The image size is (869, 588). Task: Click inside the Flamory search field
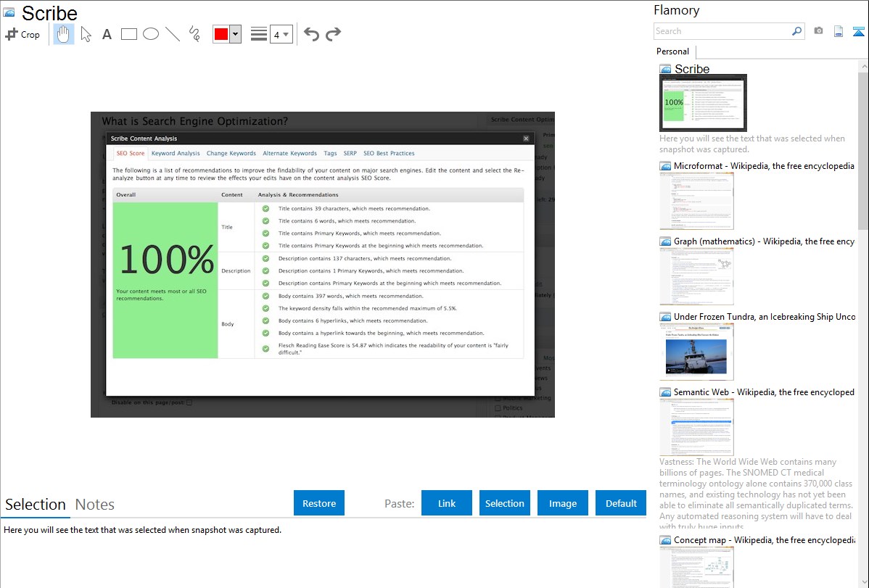coord(722,31)
